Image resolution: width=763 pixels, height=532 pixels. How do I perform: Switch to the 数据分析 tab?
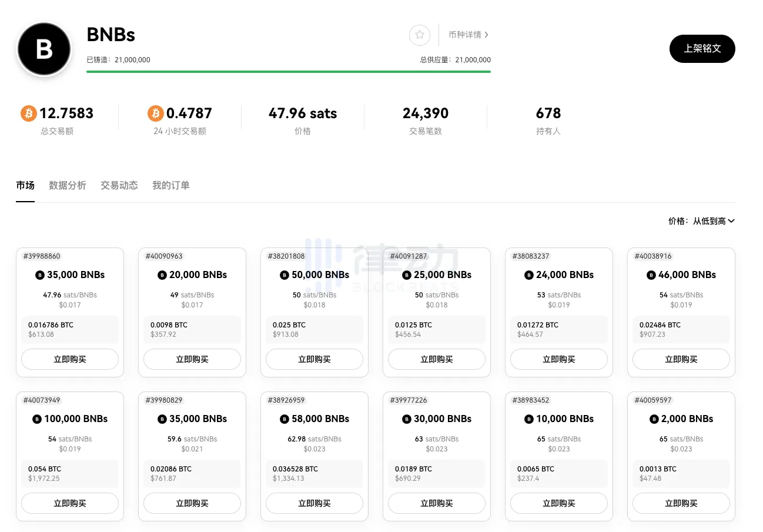tap(68, 185)
